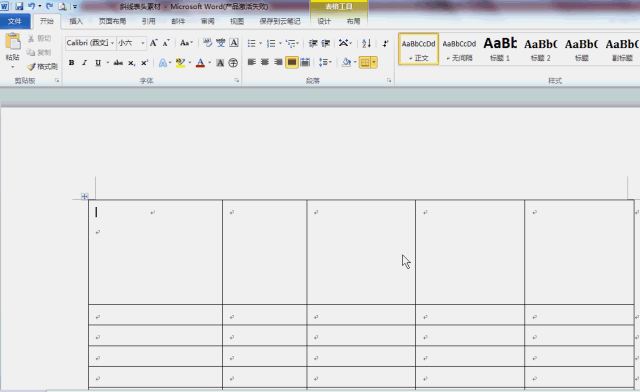Image resolution: width=640 pixels, height=392 pixels.
Task: Click the red font color button
Action: click(x=200, y=62)
